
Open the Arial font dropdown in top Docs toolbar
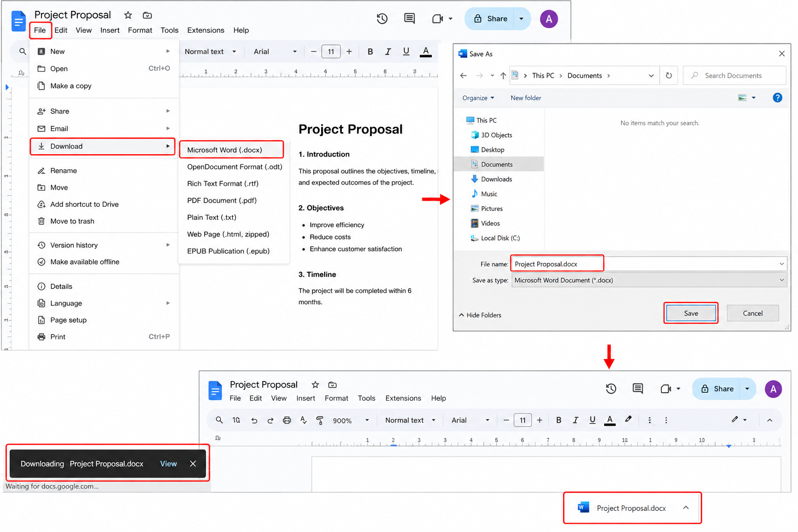(275, 51)
